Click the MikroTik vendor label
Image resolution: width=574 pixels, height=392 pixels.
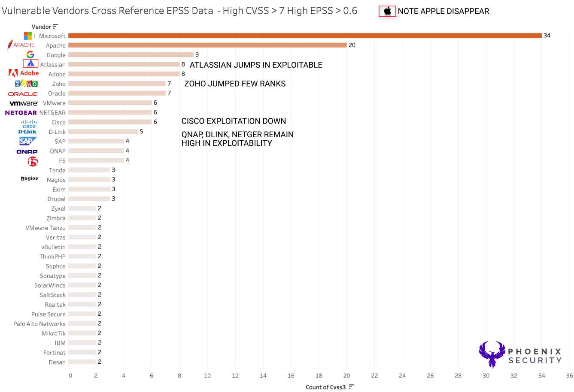pyautogui.click(x=54, y=333)
